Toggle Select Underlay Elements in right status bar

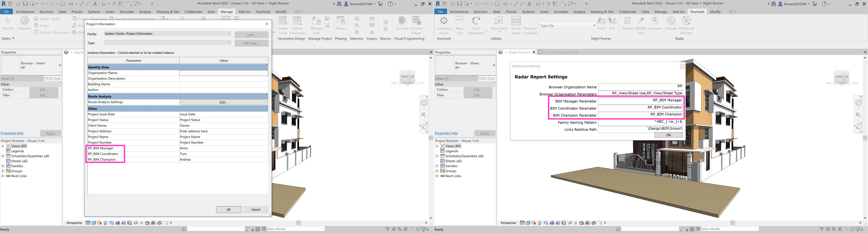tap(828, 229)
